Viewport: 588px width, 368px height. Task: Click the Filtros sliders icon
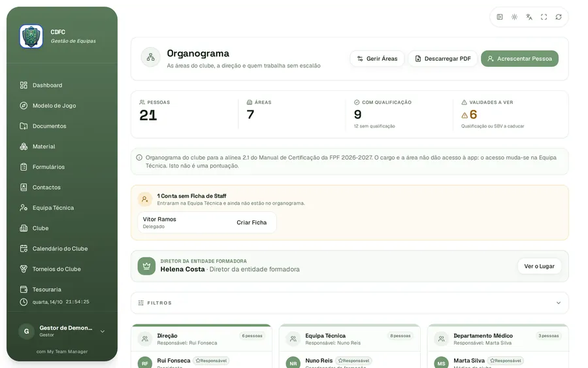click(x=141, y=303)
